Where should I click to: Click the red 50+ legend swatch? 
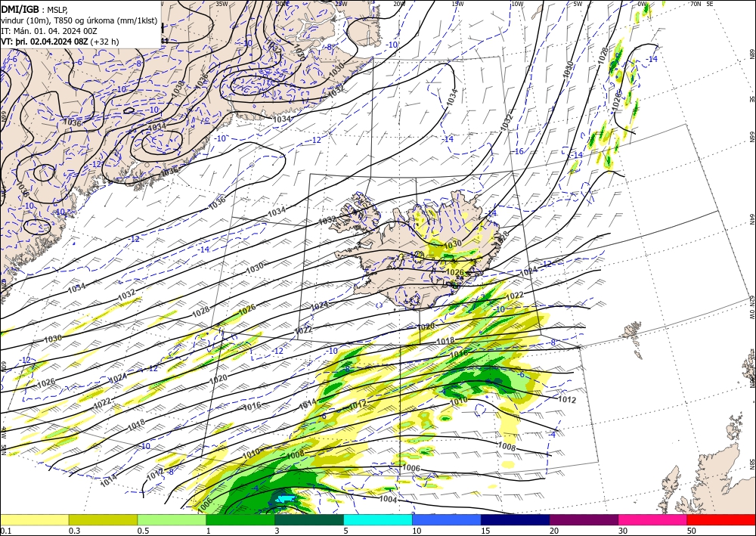tap(721, 519)
